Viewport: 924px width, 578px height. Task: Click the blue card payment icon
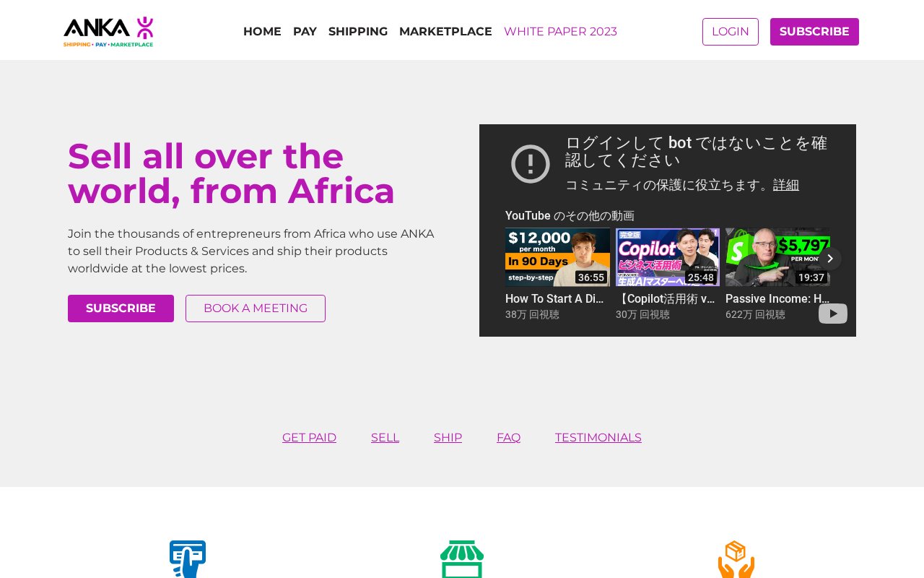click(188, 559)
